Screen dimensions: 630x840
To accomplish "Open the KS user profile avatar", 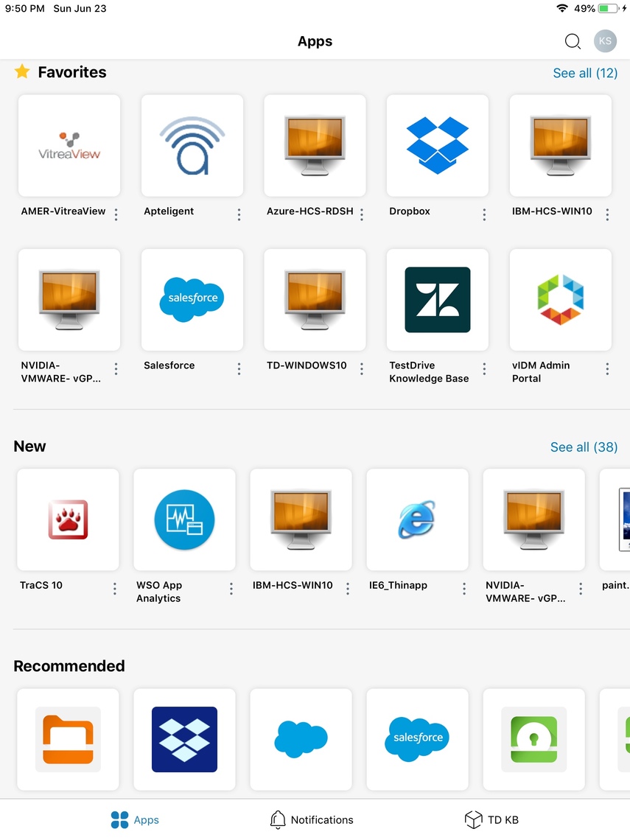I will click(605, 41).
